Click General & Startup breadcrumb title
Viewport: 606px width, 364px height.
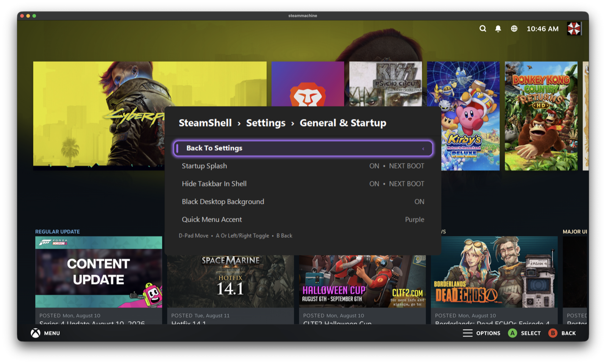pyautogui.click(x=343, y=123)
